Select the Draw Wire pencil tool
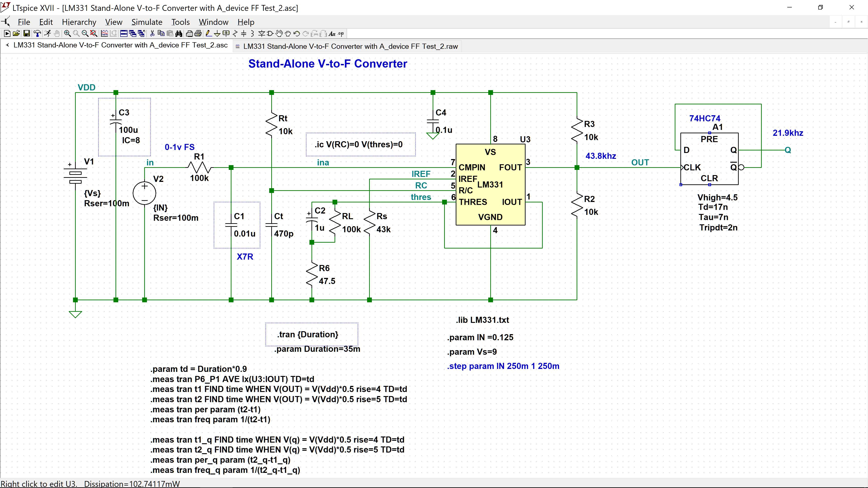The width and height of the screenshot is (868, 488). pos(209,34)
